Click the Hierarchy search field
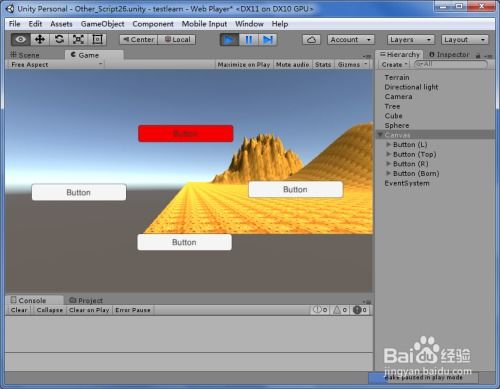The image size is (500, 389). pyautogui.click(x=451, y=64)
